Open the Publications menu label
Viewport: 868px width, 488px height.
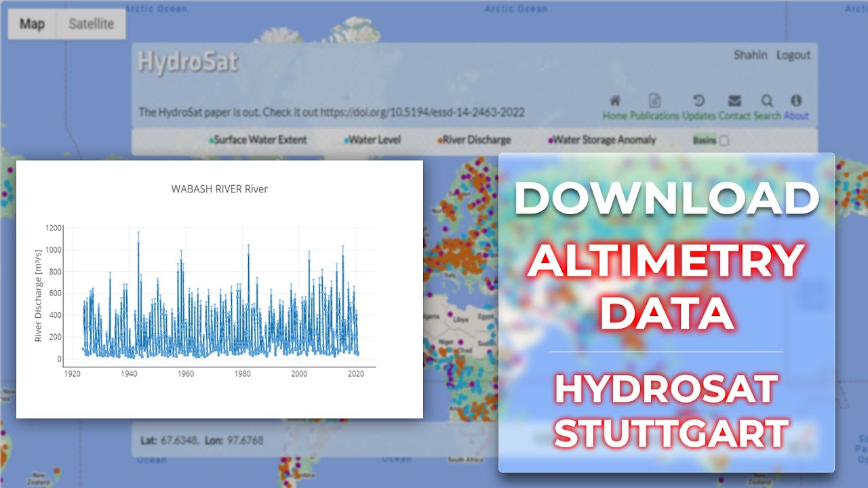[654, 116]
